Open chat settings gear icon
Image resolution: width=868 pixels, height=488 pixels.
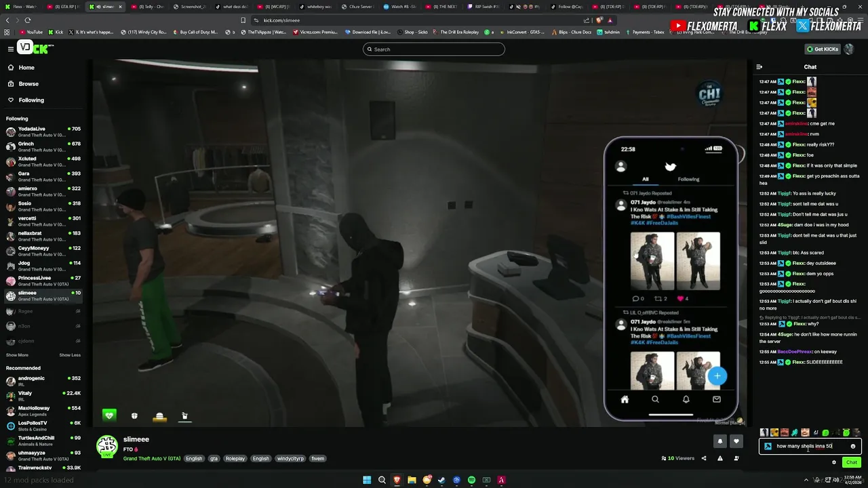coord(834,462)
